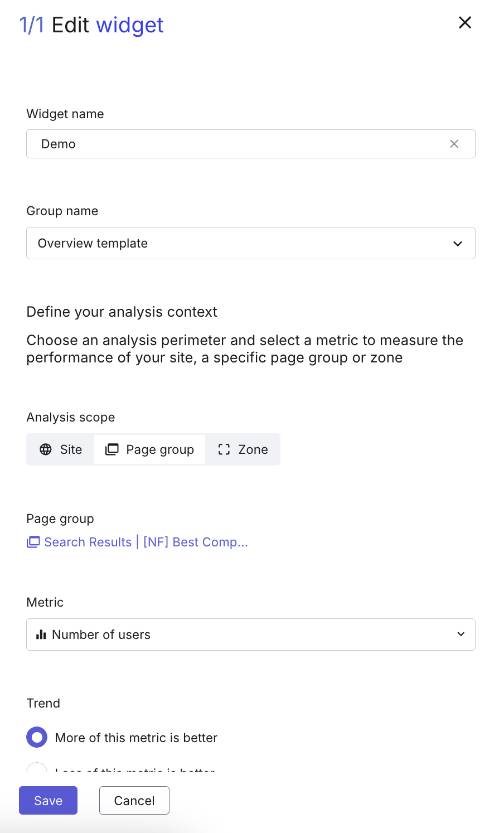The width and height of the screenshot is (504, 833).
Task: Click the Page group scope icon
Action: (x=112, y=449)
